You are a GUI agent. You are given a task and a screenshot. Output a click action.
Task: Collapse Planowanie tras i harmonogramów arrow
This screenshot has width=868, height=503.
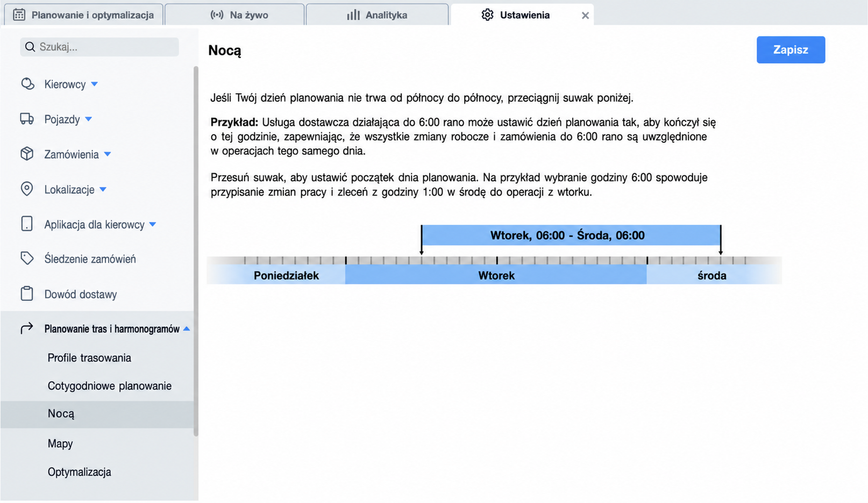(x=187, y=328)
